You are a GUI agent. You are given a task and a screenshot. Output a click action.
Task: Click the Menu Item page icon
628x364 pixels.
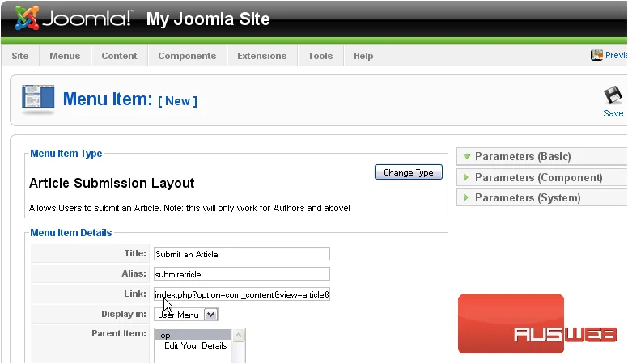coord(38,98)
